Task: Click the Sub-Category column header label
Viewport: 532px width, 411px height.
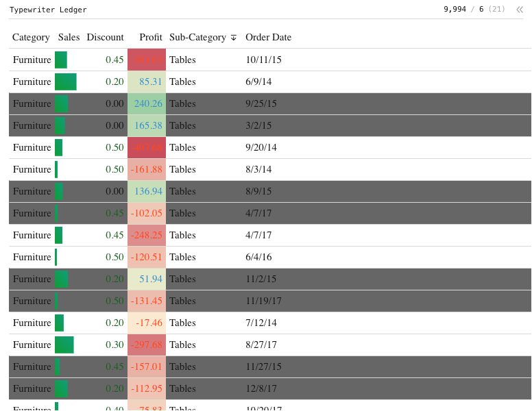Action: point(197,37)
